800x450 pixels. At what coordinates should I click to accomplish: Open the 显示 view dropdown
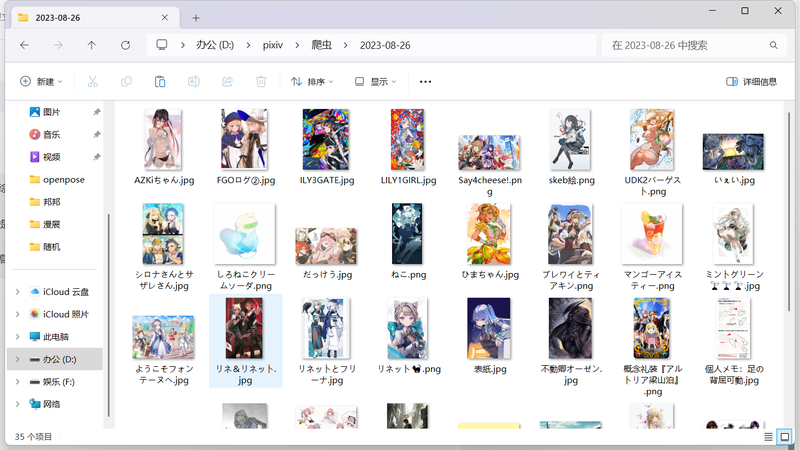pyautogui.click(x=375, y=82)
